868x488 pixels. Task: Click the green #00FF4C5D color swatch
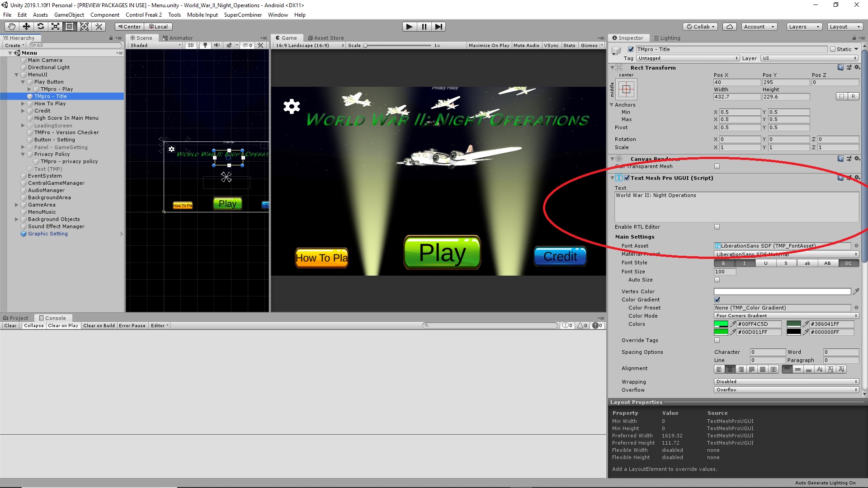pyautogui.click(x=722, y=324)
